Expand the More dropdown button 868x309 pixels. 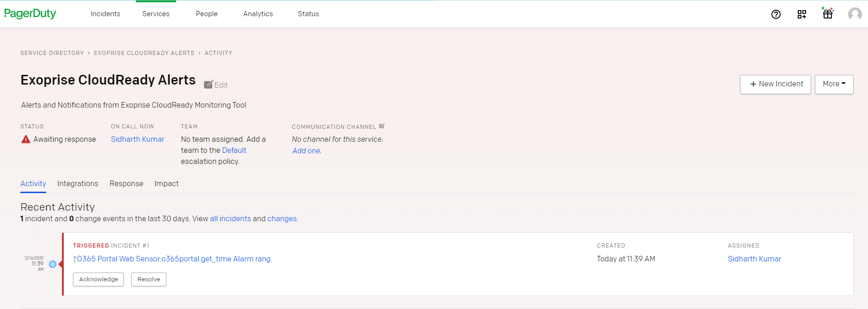834,84
